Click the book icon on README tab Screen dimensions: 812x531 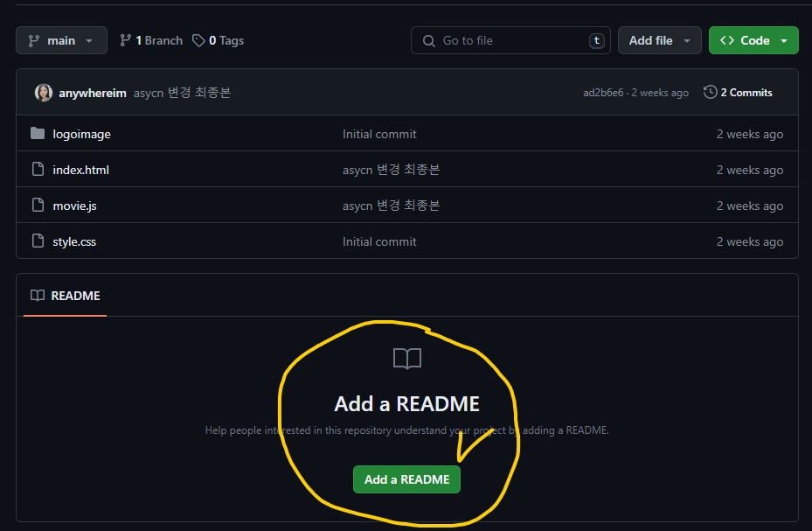coord(38,296)
